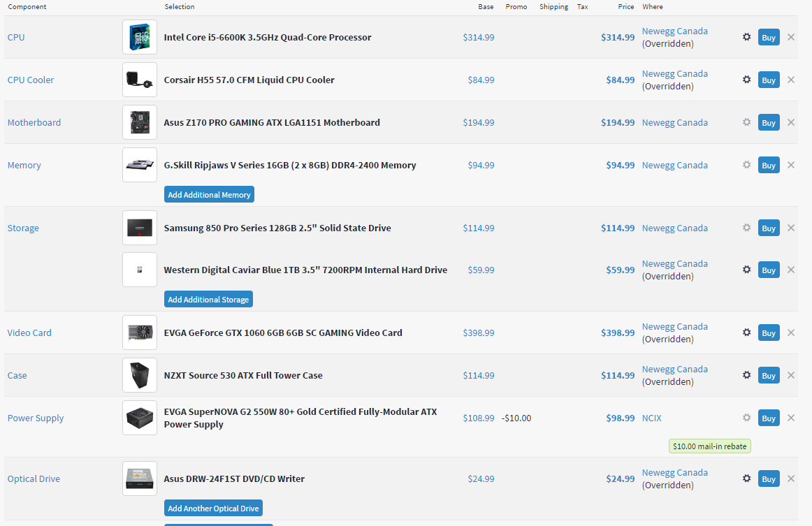Buy the Western Digital Caviar Blue drive
This screenshot has height=526, width=812.
click(x=769, y=270)
